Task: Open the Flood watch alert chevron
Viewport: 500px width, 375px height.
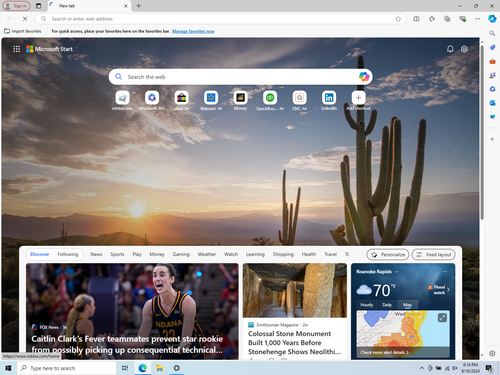Action: (448, 289)
